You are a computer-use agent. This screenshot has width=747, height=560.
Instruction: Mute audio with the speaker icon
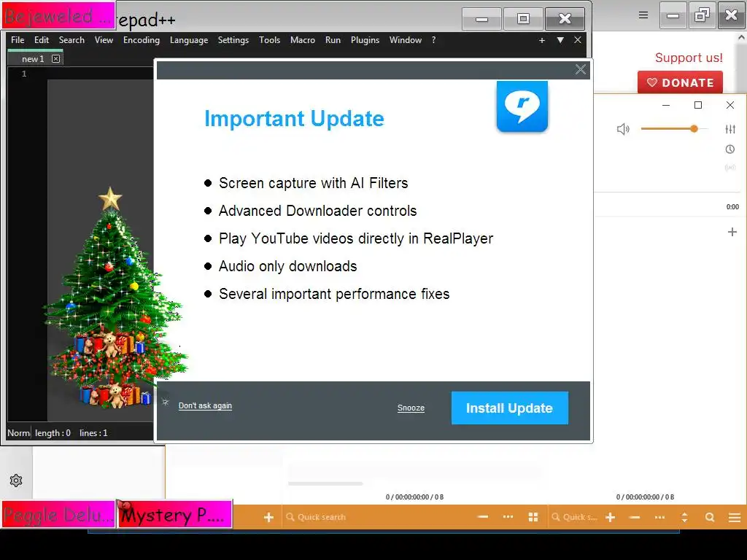click(623, 129)
